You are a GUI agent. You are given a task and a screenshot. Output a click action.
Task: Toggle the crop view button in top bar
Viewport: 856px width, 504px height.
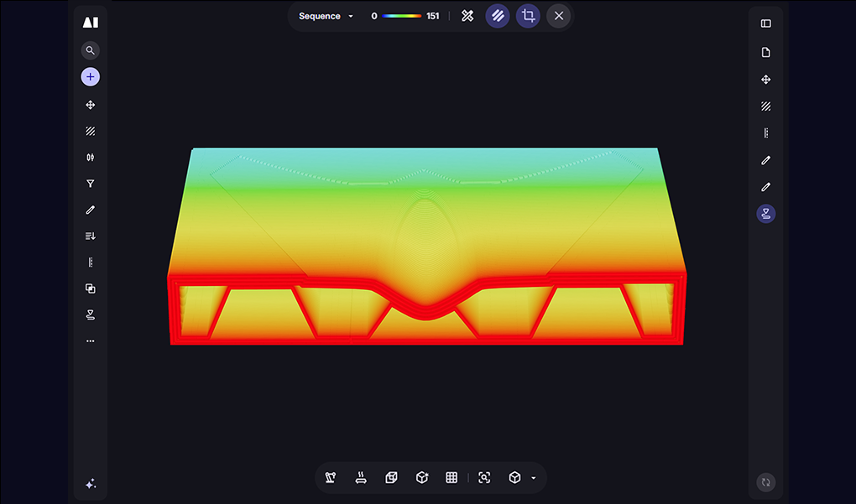pos(528,16)
